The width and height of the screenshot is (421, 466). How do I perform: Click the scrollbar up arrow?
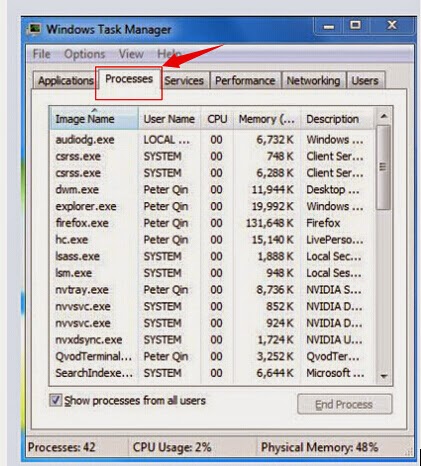pos(384,116)
